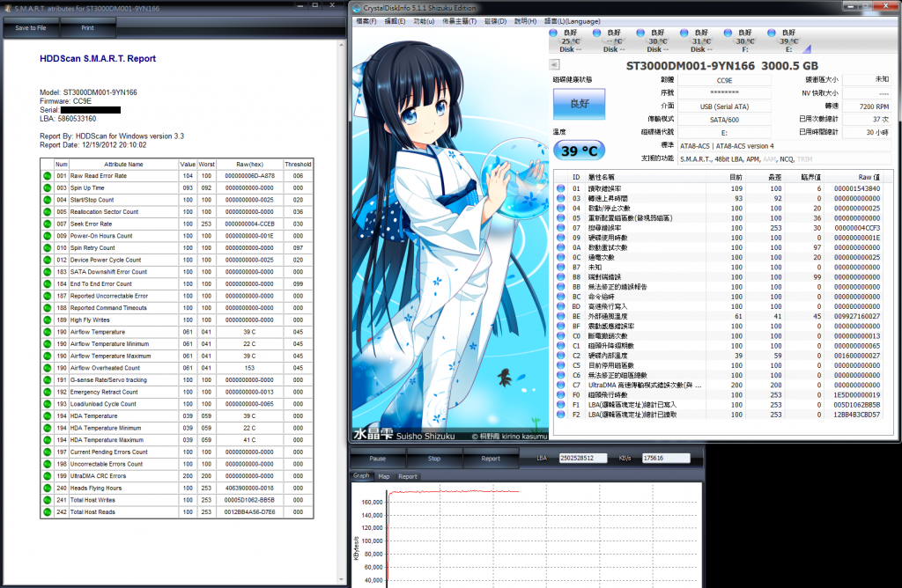Click blue status orb for attribute ID F0
Viewport: 902px width, 588px height.
561,395
